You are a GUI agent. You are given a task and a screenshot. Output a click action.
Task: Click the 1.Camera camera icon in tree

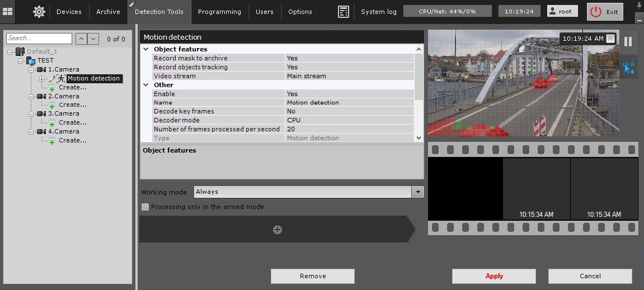click(41, 70)
